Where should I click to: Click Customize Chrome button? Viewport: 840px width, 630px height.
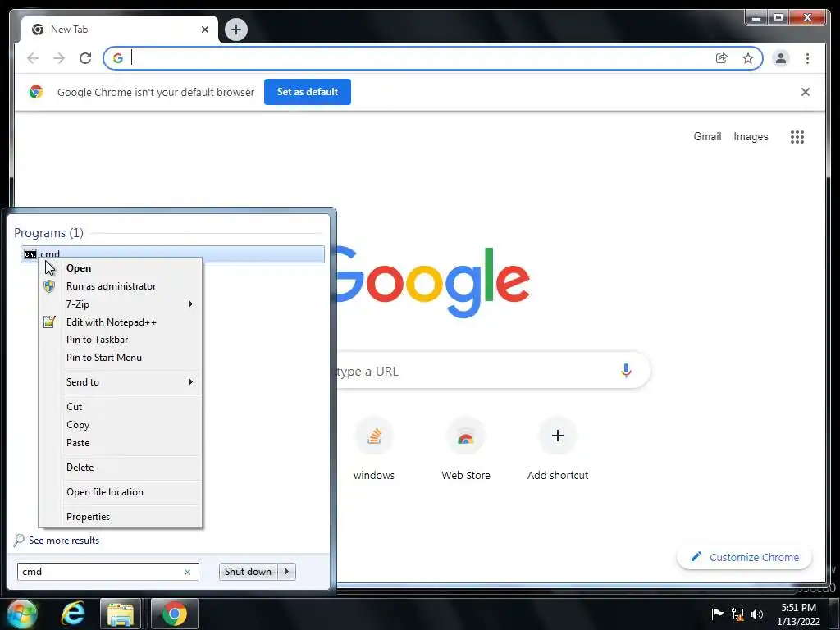coord(745,557)
